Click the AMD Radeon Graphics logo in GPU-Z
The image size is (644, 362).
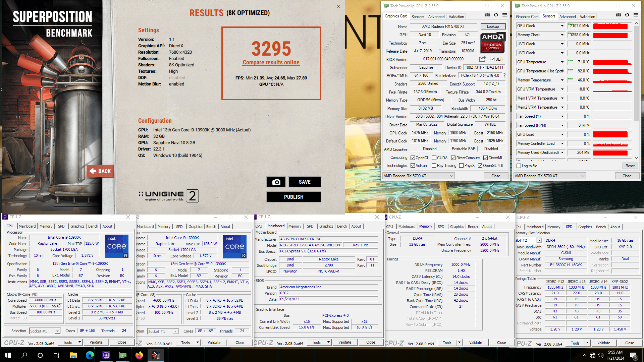492,43
